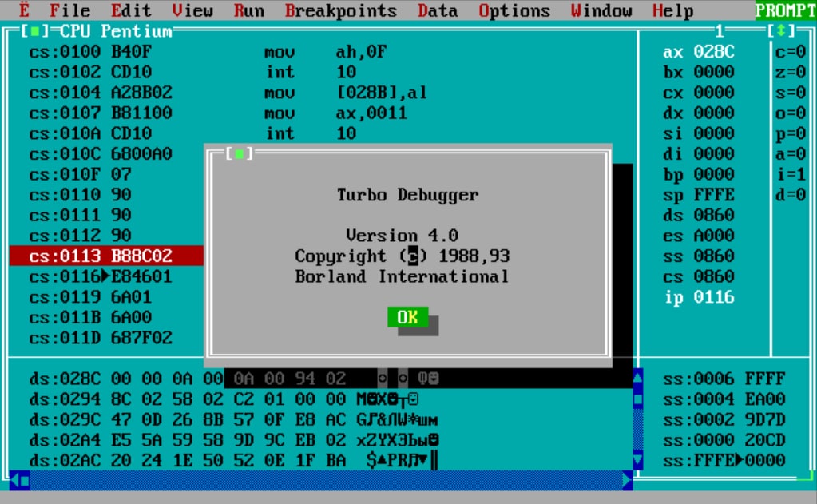
Task: Click the es register value A000
Action: pos(714,236)
